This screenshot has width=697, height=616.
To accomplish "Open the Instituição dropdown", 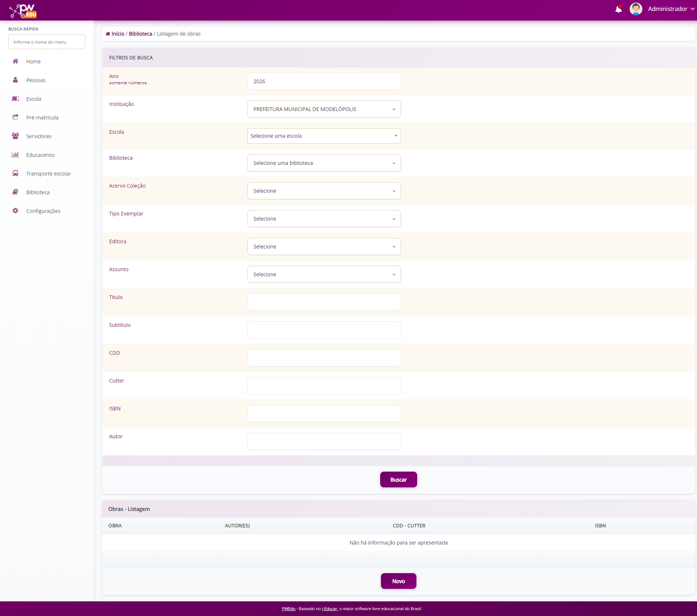I will pyautogui.click(x=324, y=109).
